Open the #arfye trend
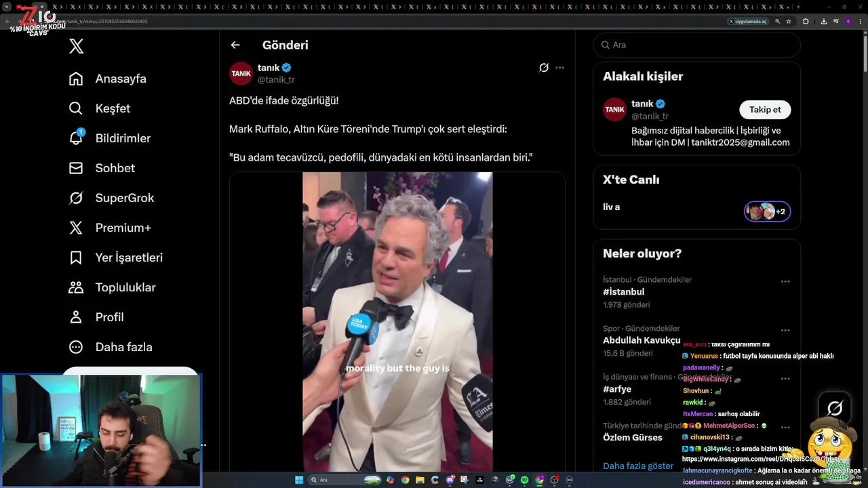The image size is (868, 488). point(617,389)
